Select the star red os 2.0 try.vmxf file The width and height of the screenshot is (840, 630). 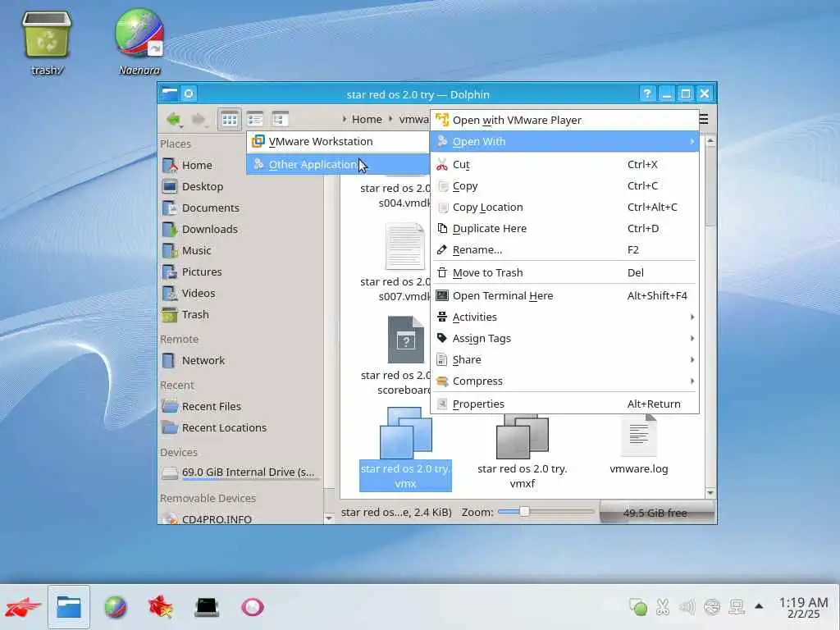point(523,451)
